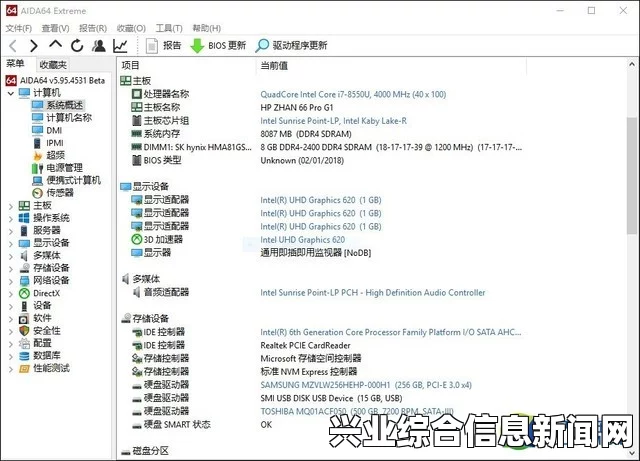Open the 帮助(H) menu
This screenshot has width=640, height=461.
[207, 28]
